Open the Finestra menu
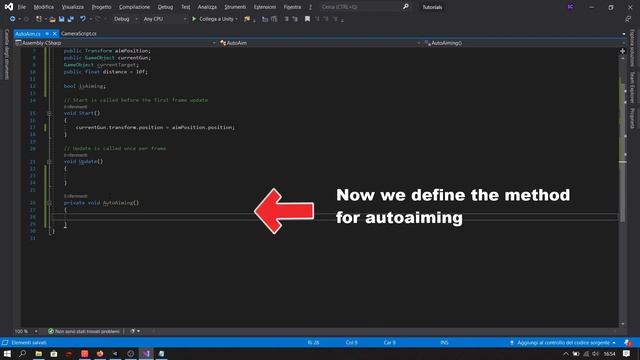 pos(292,7)
